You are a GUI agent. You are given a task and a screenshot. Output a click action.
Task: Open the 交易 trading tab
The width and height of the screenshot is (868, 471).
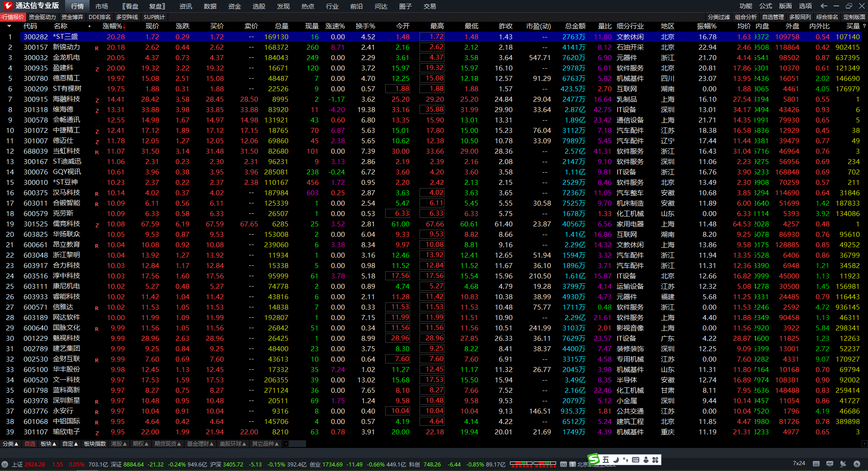click(430, 6)
